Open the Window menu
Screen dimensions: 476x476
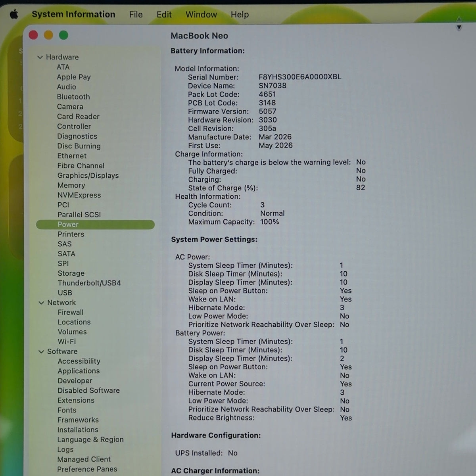pyautogui.click(x=201, y=14)
